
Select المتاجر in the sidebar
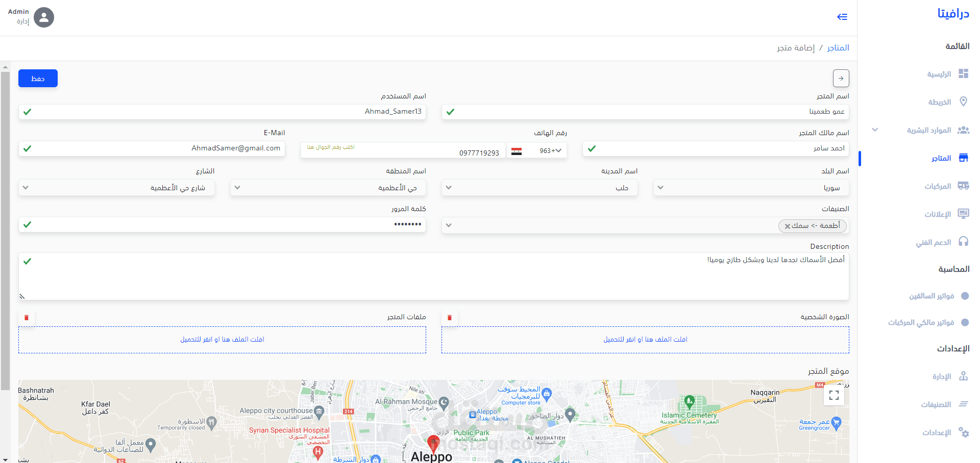point(941,159)
